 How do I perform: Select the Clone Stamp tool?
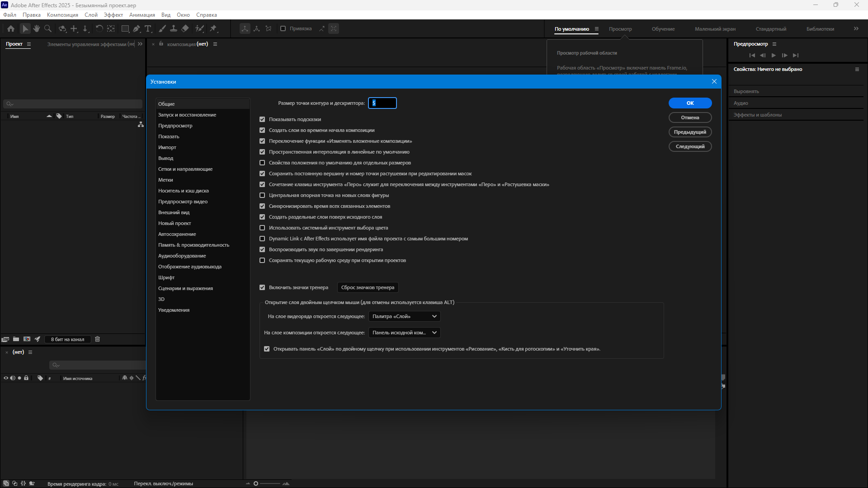tap(174, 28)
